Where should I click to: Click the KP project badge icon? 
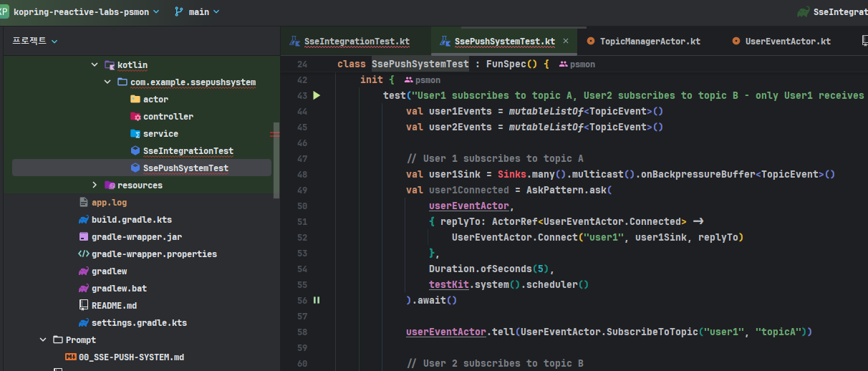coord(4,11)
